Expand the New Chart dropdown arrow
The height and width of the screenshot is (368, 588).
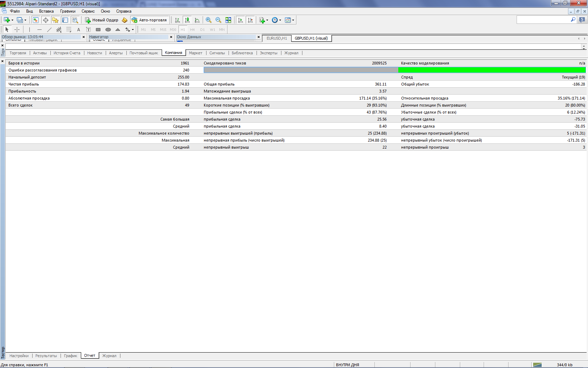click(12, 20)
